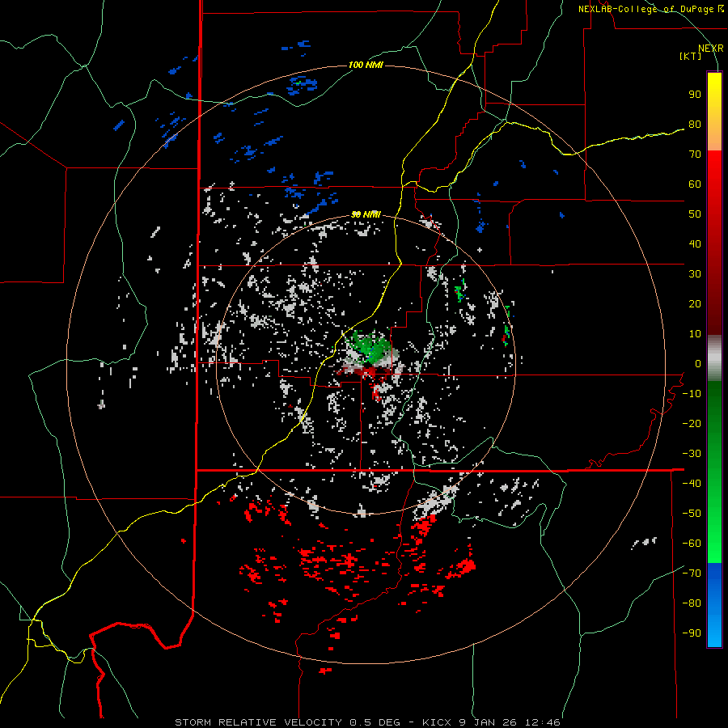Viewport: 728px width, 728px height.
Task: Select the -80 value on the velocity scale
Action: pyautogui.click(x=692, y=603)
